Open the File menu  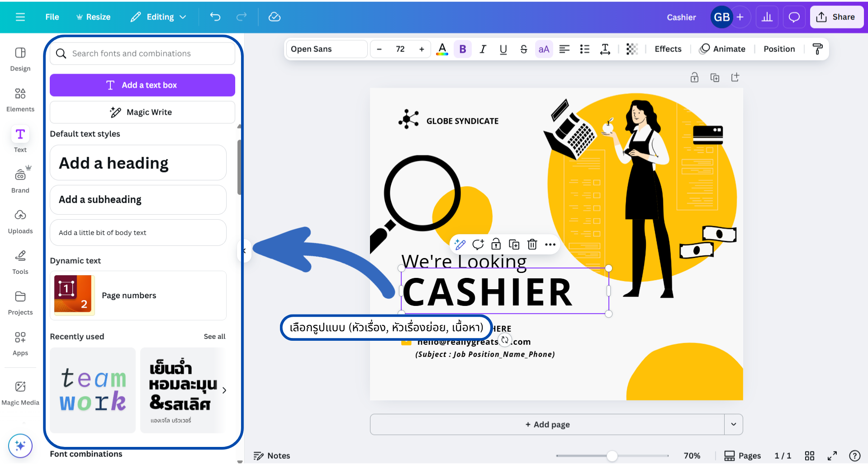(x=52, y=17)
